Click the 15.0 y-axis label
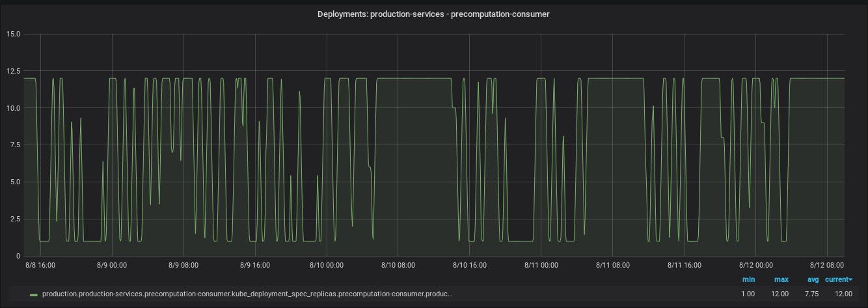This screenshot has height=308, width=868. coord(13,34)
